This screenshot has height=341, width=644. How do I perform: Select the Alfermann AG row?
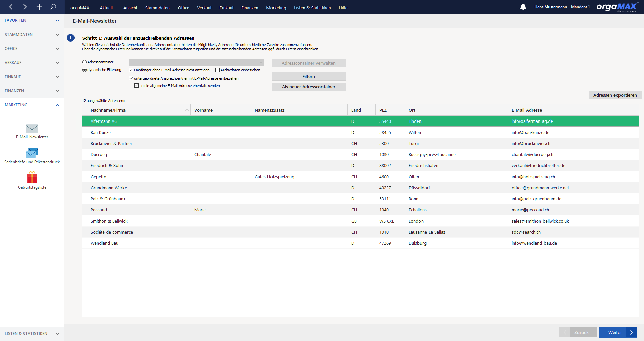pyautogui.click(x=360, y=121)
